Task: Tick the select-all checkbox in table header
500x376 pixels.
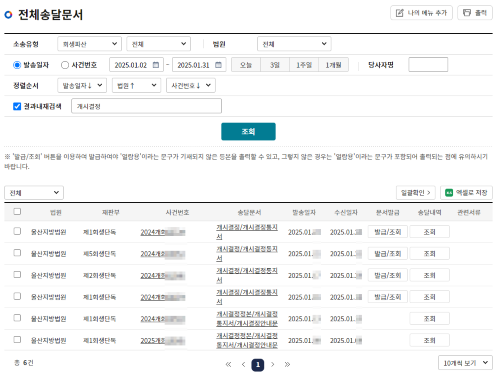Action: click(17, 212)
